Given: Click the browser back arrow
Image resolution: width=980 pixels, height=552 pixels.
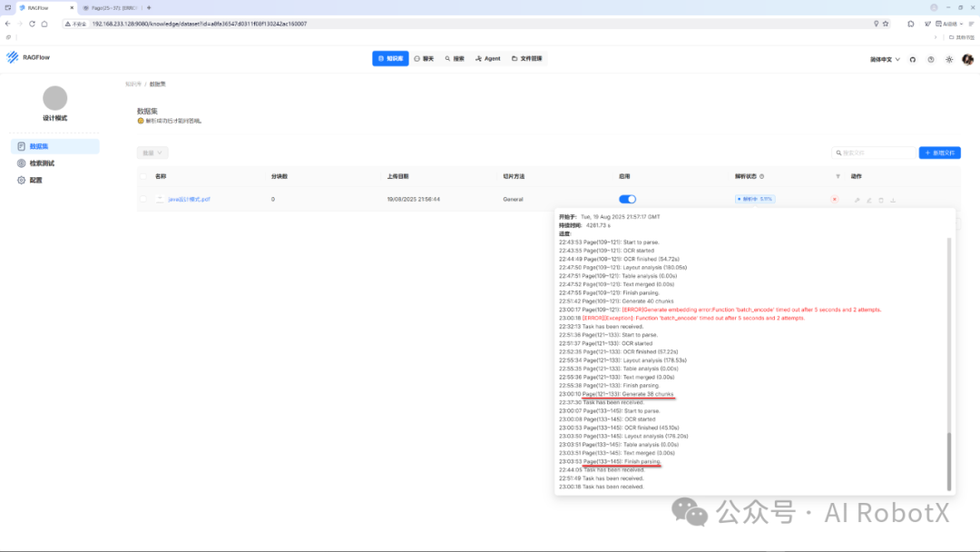Looking at the screenshot, I should (7, 24).
